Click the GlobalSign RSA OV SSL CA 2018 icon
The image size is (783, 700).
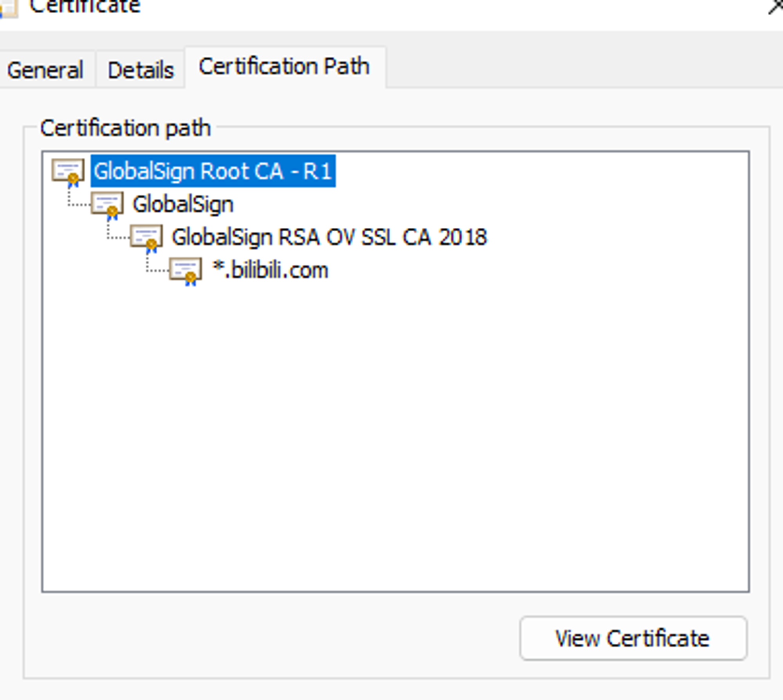pos(146,238)
